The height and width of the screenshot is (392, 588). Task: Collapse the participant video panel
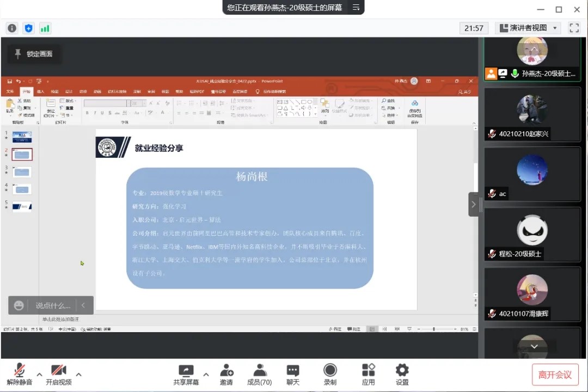click(473, 204)
